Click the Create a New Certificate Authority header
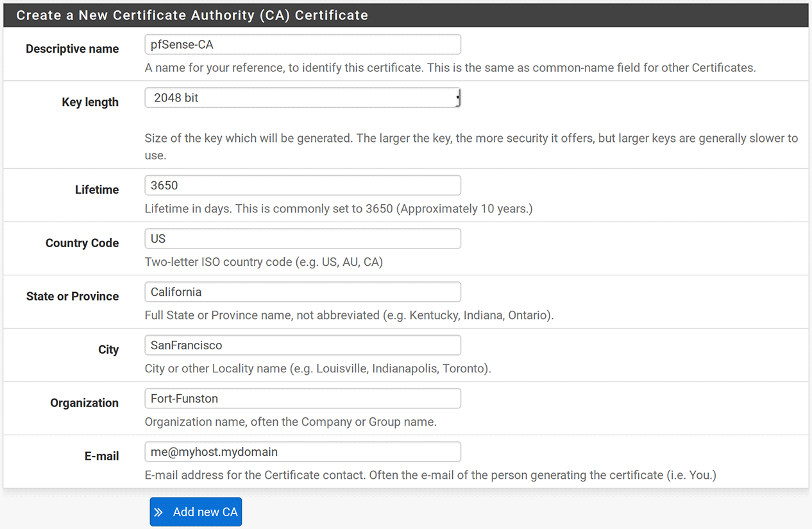812x529 pixels. point(192,15)
